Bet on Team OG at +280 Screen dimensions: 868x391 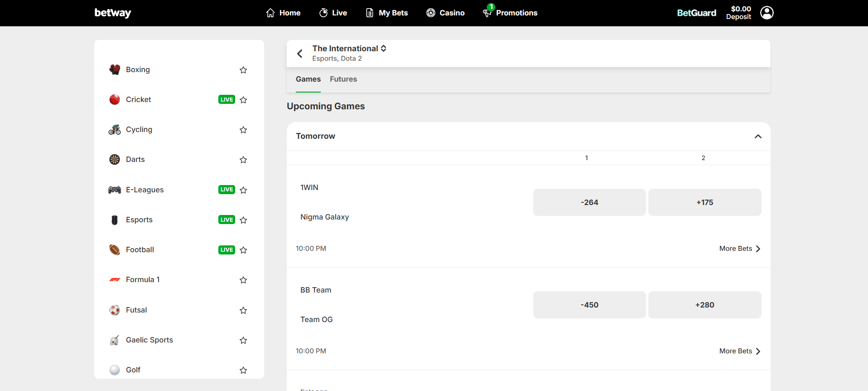[704, 305]
